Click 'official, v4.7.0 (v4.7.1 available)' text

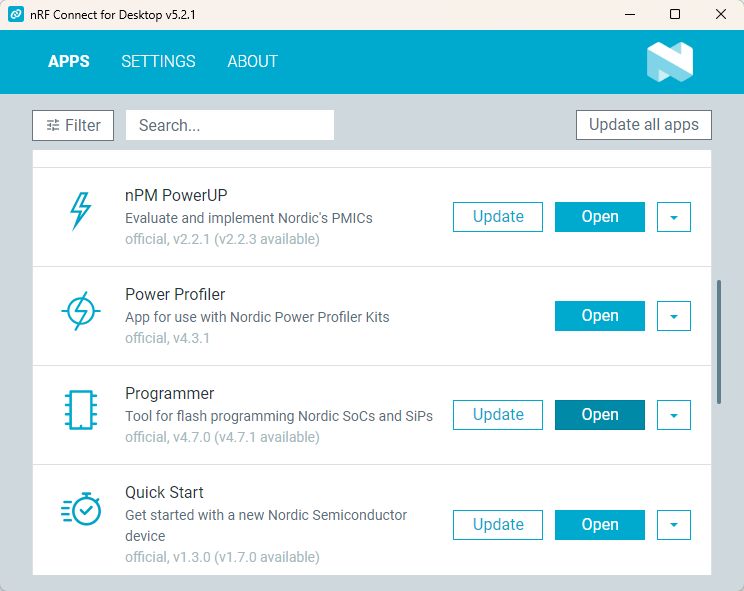coord(222,437)
